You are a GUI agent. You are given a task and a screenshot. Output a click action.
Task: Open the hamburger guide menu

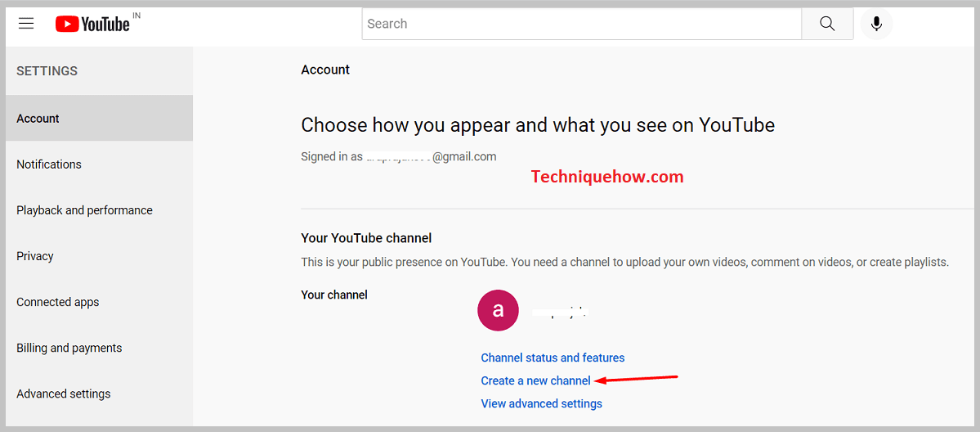click(x=26, y=24)
